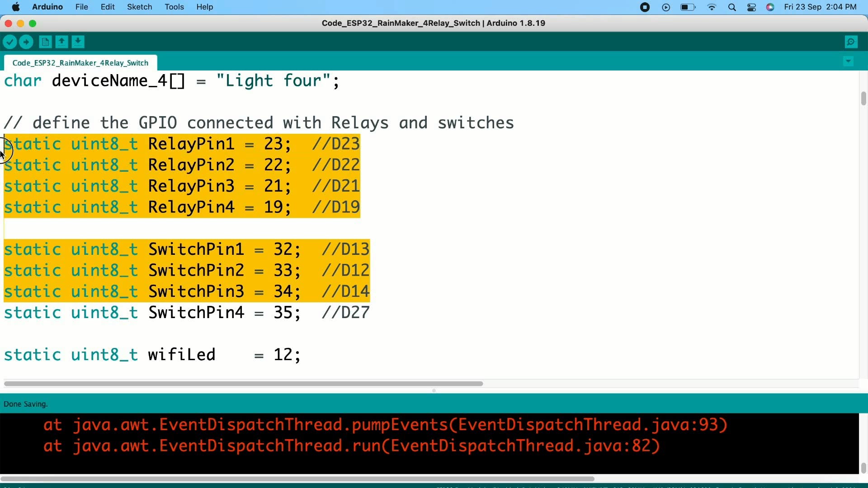Image resolution: width=868 pixels, height=488 pixels.
Task: Open the Sketch menu
Action: (x=139, y=7)
